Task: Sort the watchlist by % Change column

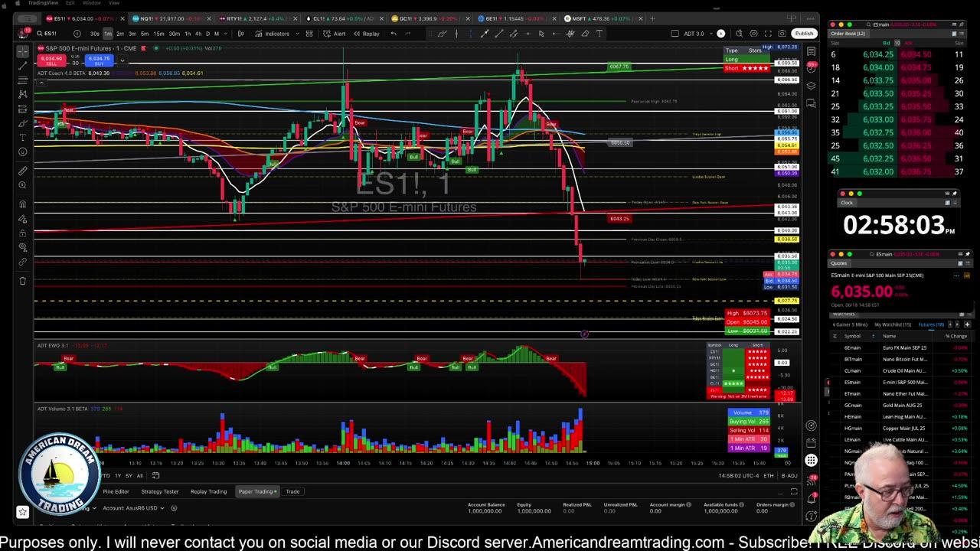Action: point(956,336)
